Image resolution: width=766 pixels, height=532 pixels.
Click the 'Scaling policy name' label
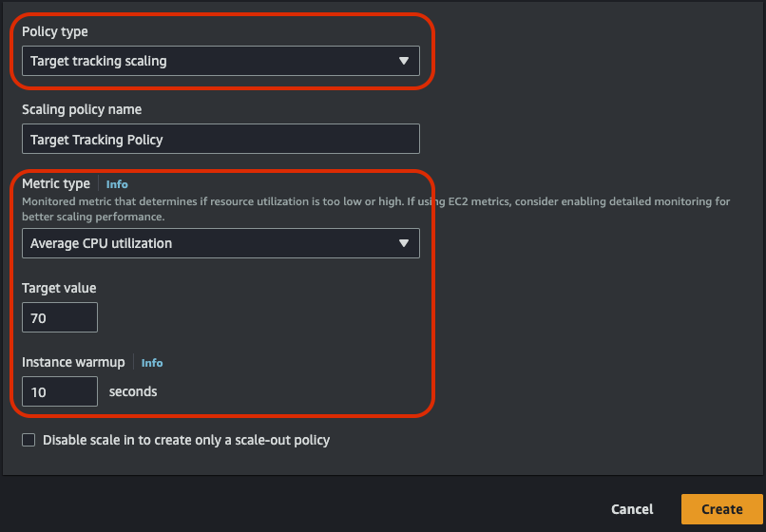pos(82,109)
